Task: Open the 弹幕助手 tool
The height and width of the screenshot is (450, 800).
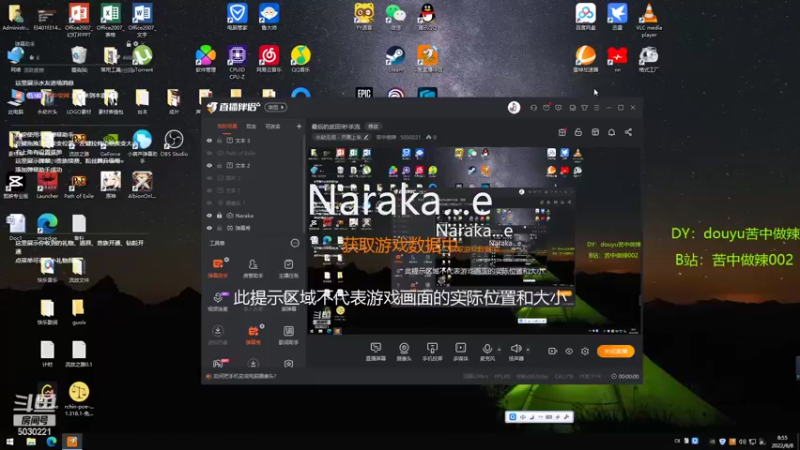Action: pyautogui.click(x=218, y=268)
